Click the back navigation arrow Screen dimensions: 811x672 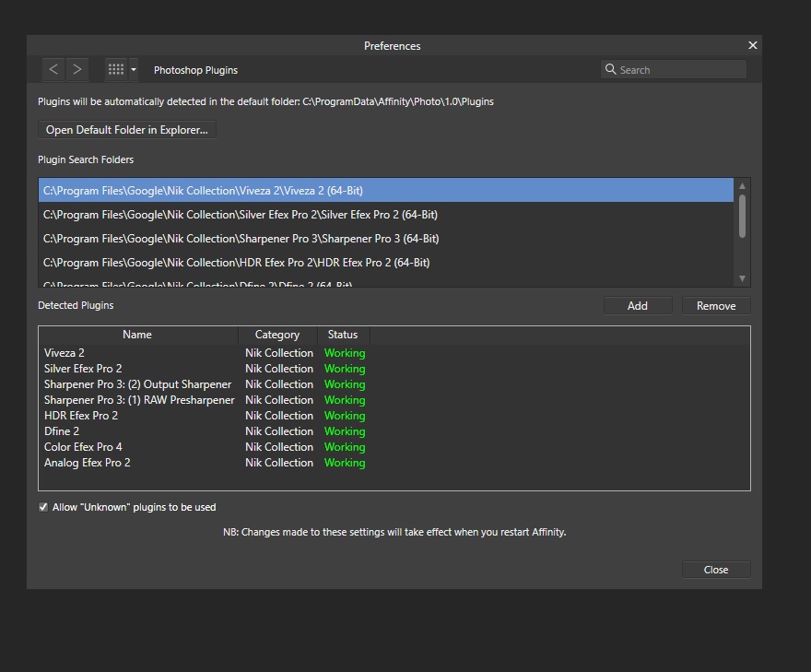[x=53, y=69]
